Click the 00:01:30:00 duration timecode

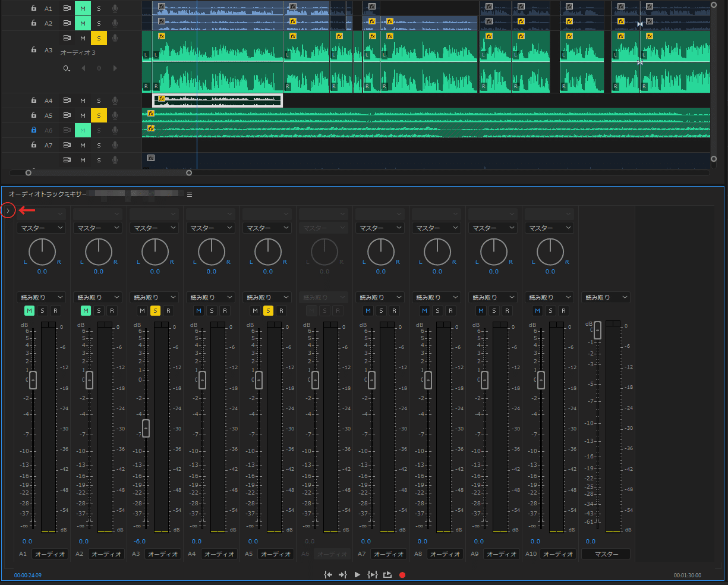[x=688, y=575]
